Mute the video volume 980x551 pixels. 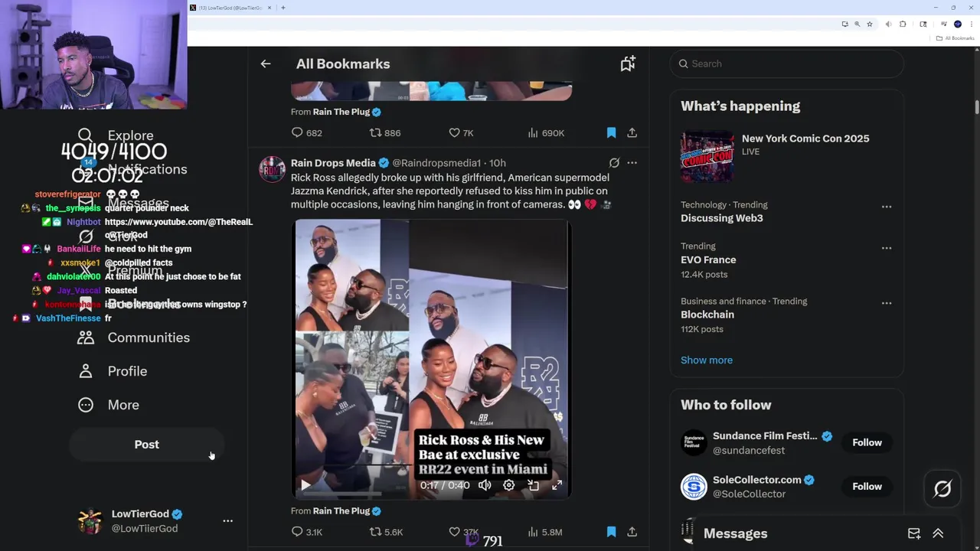(485, 485)
